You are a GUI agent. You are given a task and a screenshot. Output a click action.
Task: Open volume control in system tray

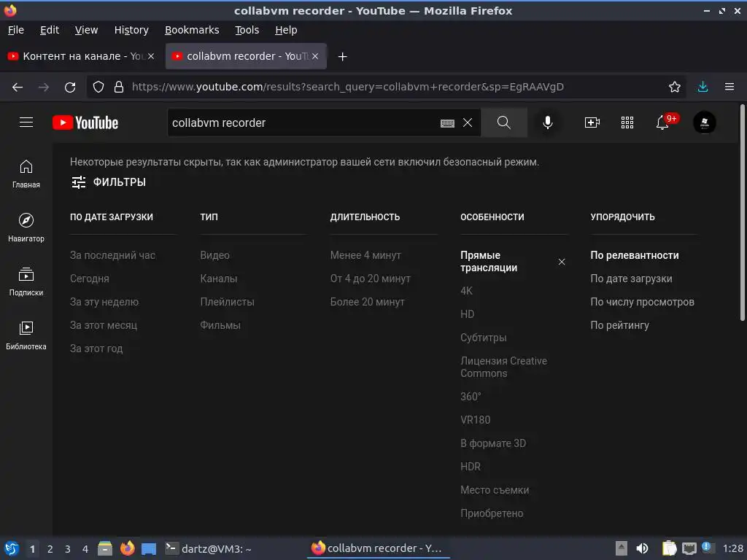click(x=642, y=548)
